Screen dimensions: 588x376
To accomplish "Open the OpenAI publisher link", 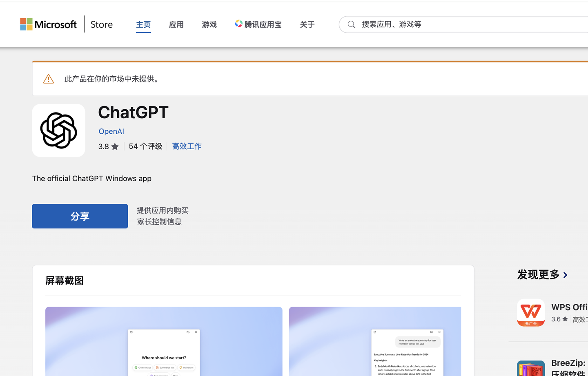I will (x=111, y=131).
